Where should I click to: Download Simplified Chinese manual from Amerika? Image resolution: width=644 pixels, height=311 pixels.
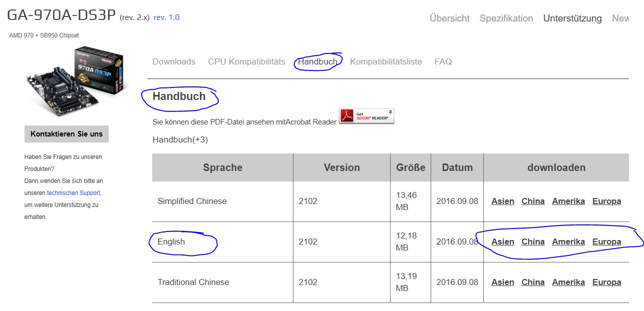(x=568, y=201)
